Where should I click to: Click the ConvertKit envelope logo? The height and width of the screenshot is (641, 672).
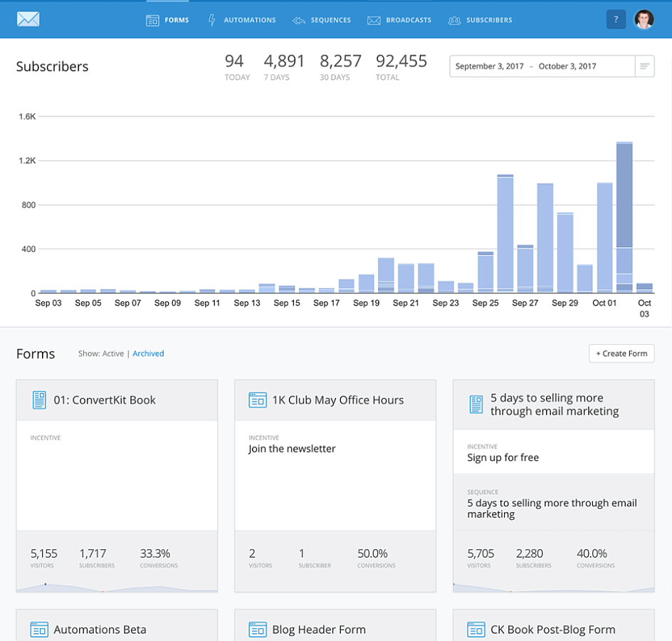click(28, 19)
